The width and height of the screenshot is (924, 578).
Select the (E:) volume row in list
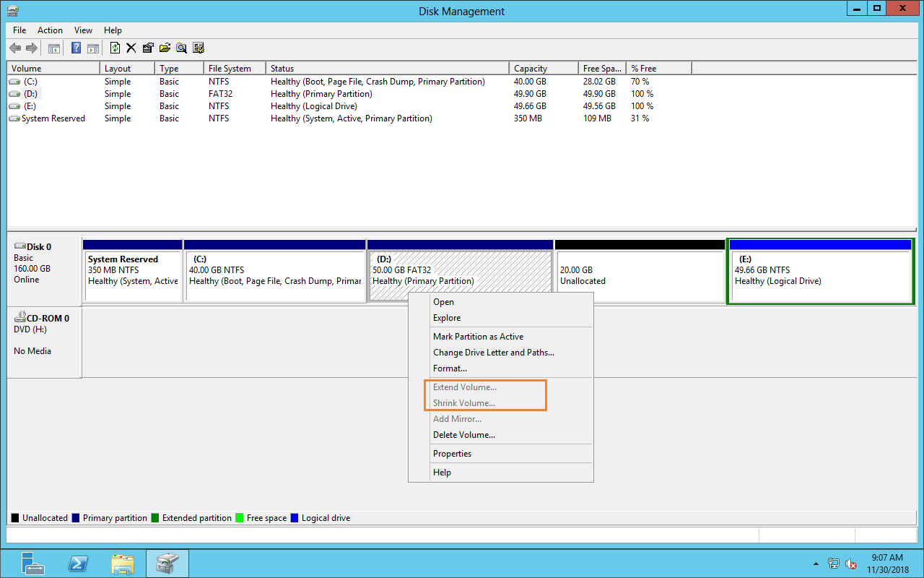(349, 106)
